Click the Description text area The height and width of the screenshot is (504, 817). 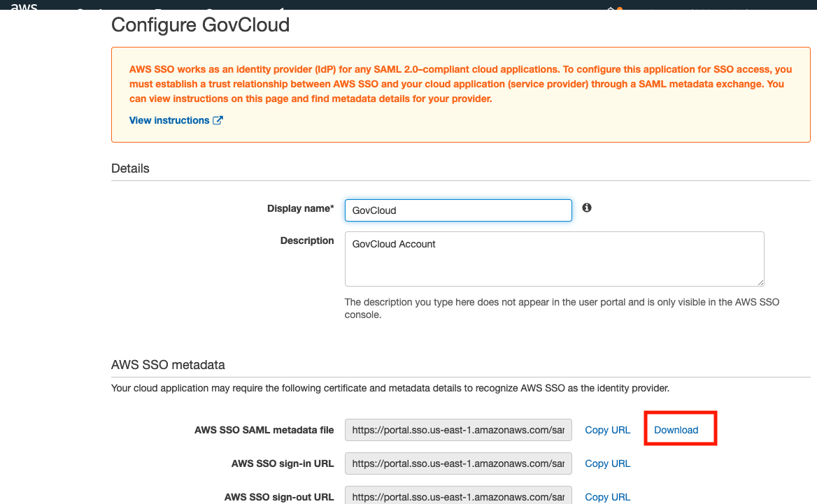tap(555, 259)
